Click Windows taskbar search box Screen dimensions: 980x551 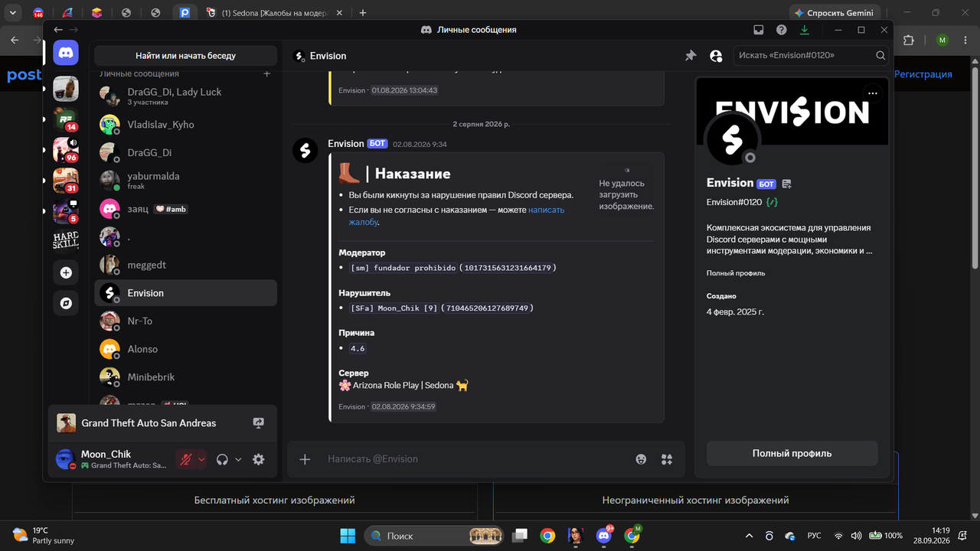tap(435, 536)
